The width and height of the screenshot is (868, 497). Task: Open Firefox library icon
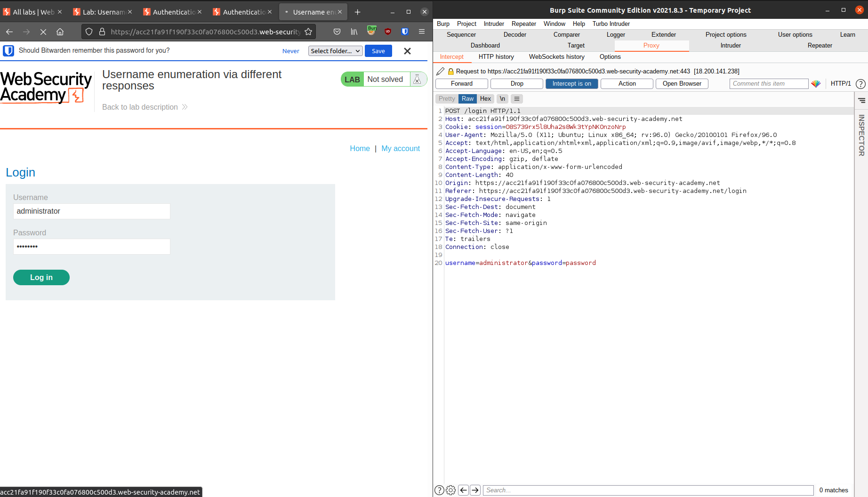tap(354, 32)
